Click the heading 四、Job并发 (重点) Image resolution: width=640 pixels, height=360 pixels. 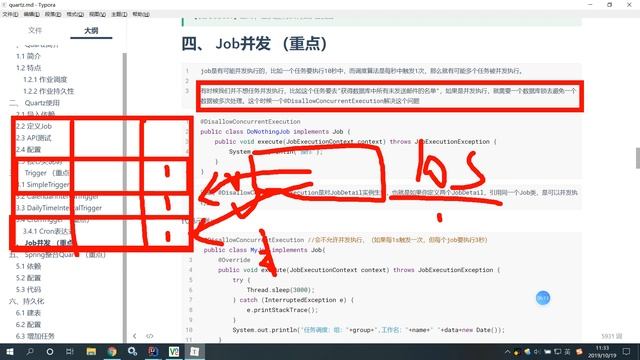[254, 43]
